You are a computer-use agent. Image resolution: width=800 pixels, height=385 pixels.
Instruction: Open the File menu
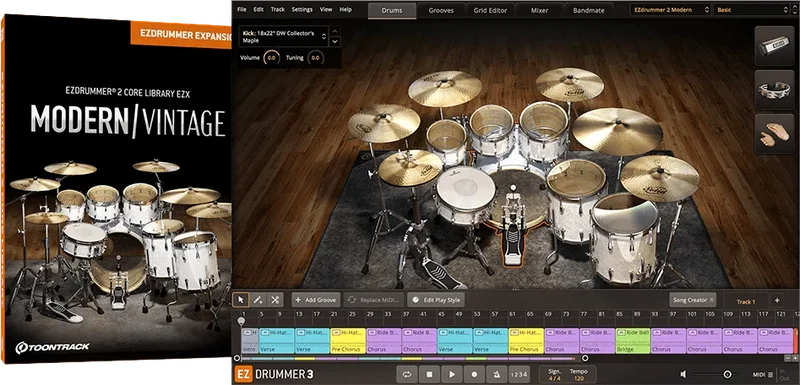(242, 9)
